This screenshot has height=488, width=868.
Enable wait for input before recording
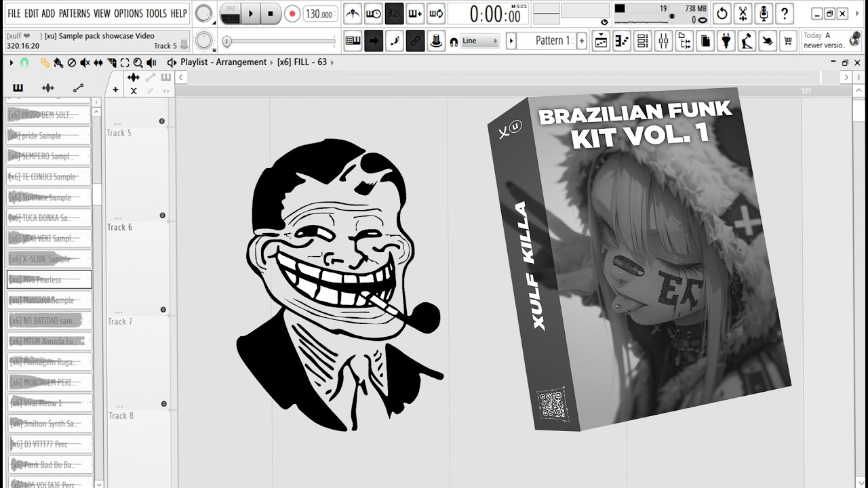[374, 14]
